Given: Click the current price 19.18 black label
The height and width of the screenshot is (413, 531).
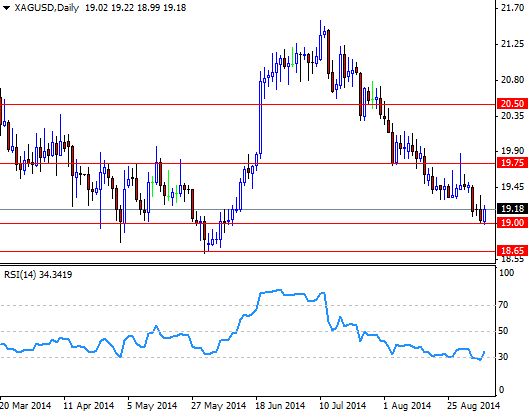Looking at the screenshot, I should point(512,209).
